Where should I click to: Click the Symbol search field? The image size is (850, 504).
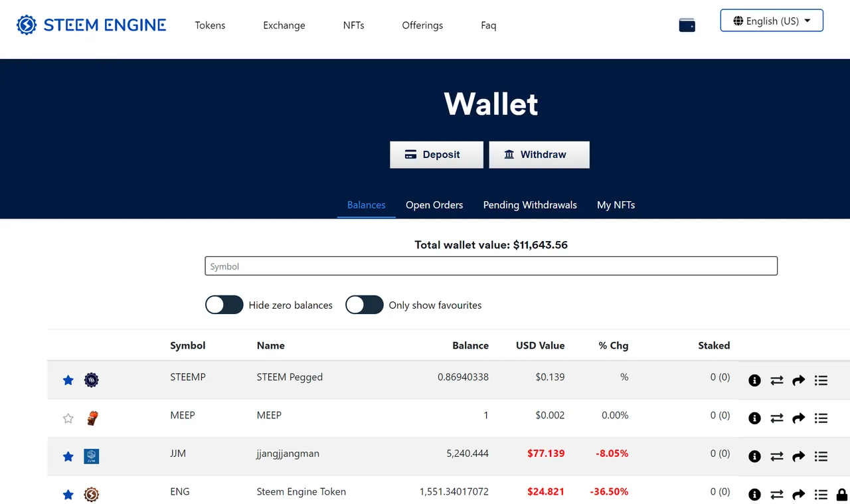491,266
